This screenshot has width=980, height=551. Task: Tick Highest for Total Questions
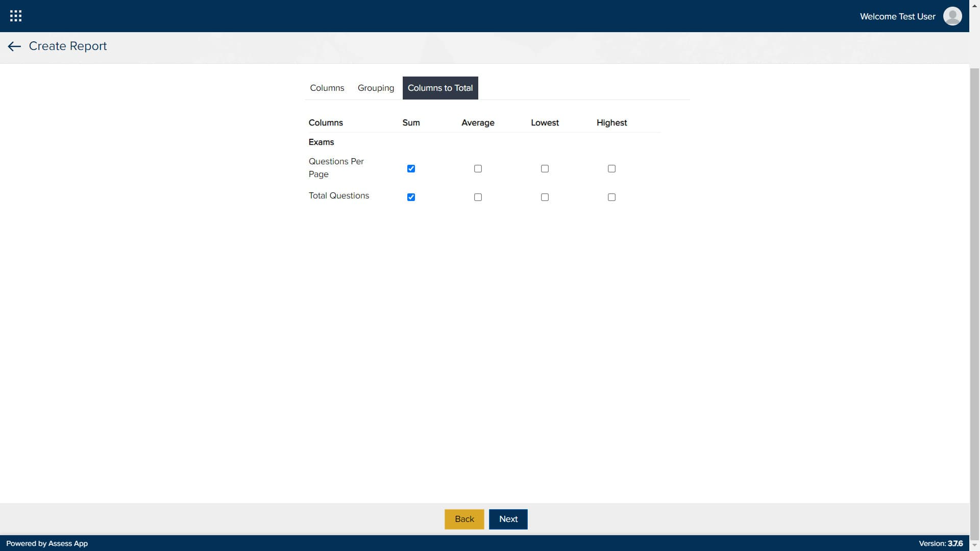(611, 197)
